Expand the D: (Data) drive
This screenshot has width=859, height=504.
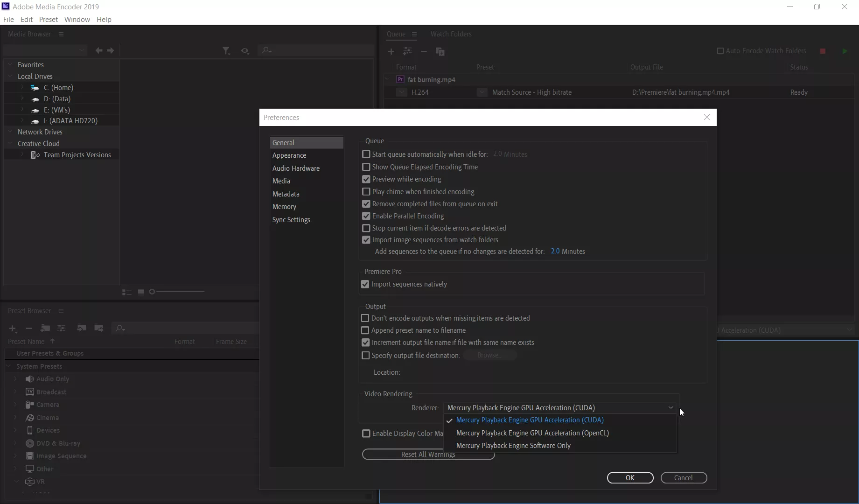[x=22, y=98]
